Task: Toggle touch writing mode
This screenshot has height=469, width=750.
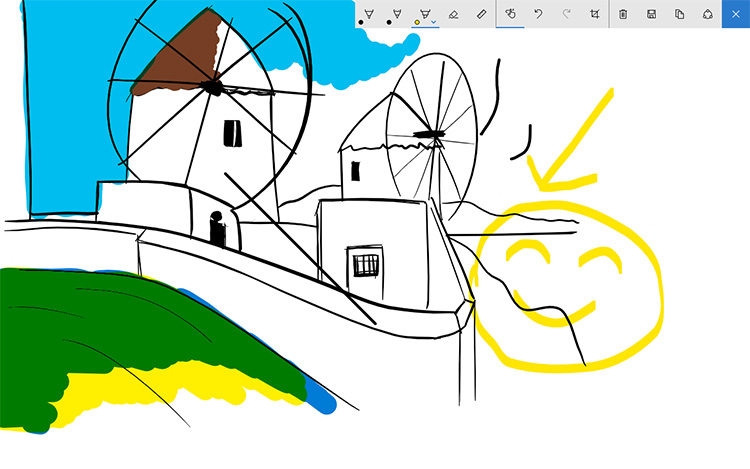Action: pos(510,14)
